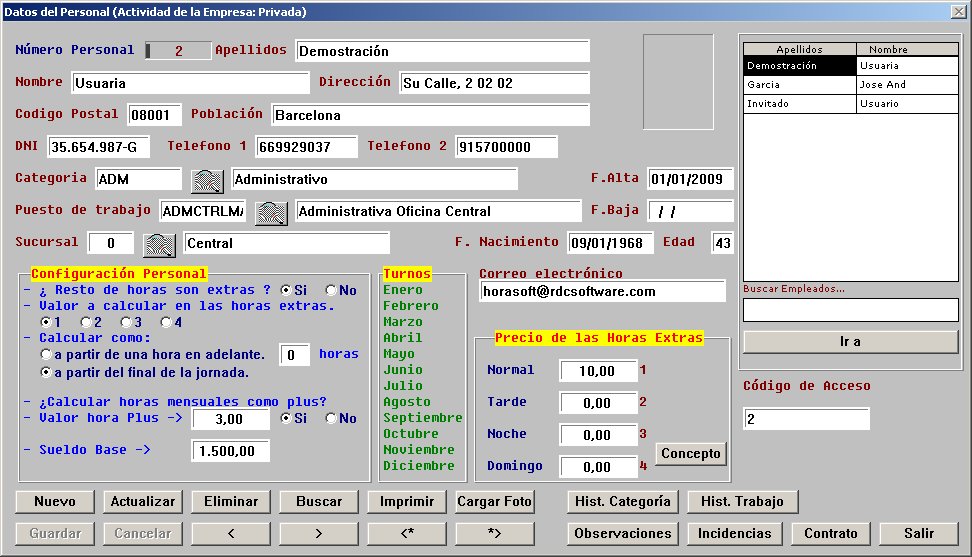
Task: Open the Observaciones window
Action: 623,533
